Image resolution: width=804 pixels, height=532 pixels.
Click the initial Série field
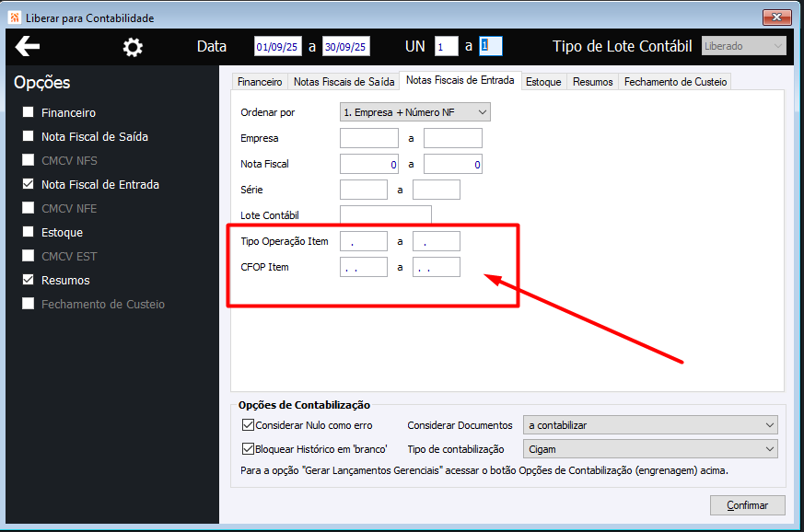point(364,190)
